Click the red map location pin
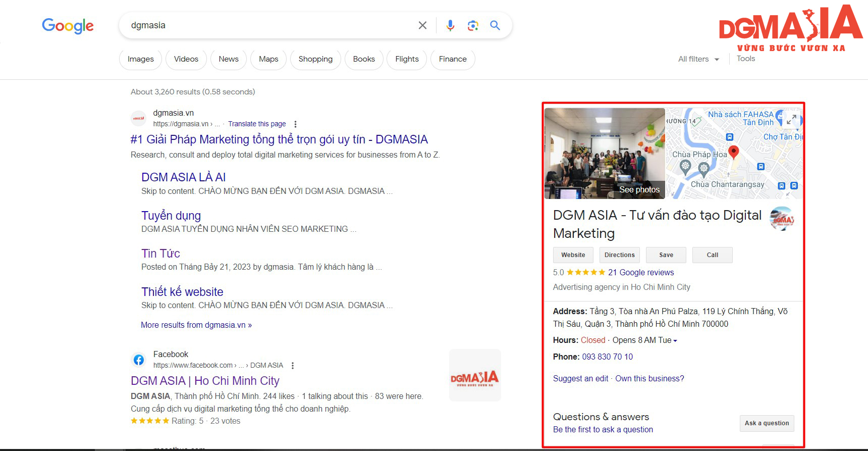Screen dimensions: 868x451 pos(734,152)
